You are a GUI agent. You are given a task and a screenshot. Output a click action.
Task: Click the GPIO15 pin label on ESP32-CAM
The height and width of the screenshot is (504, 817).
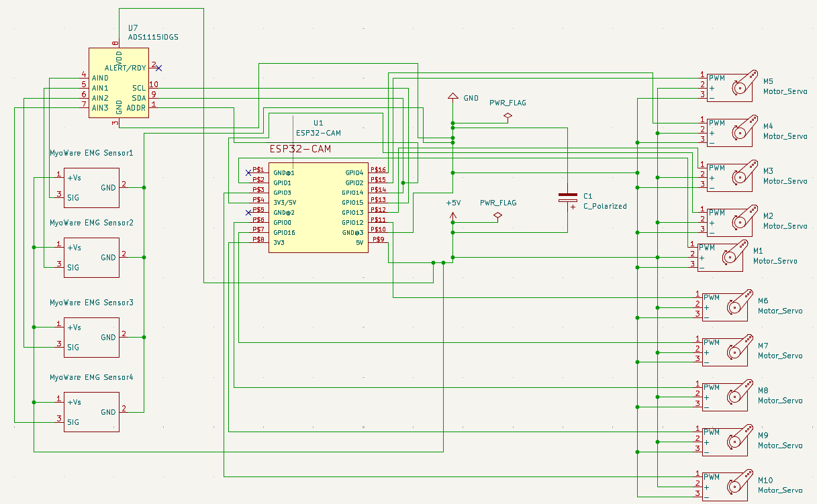click(352, 203)
